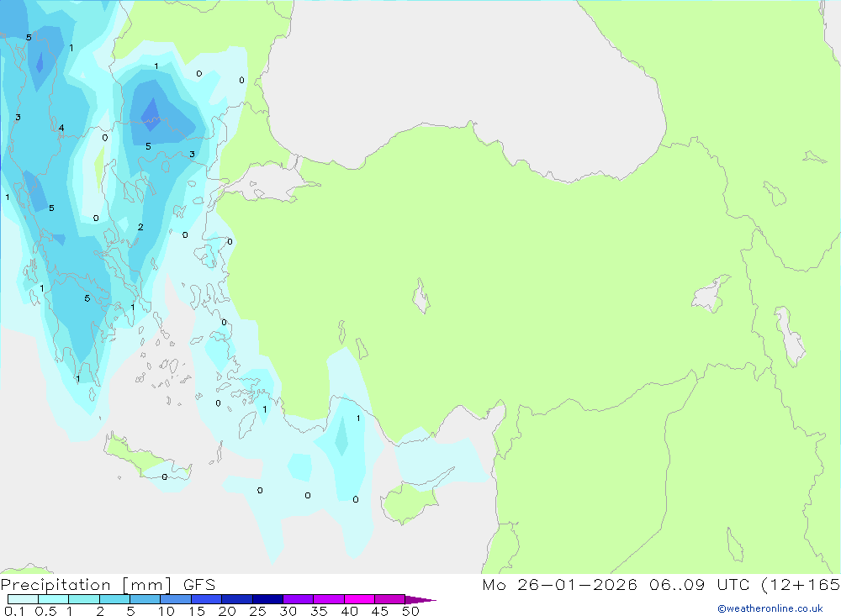Select the 2–5 mm legend color box
The width and height of the screenshot is (841, 616).
coord(114,599)
